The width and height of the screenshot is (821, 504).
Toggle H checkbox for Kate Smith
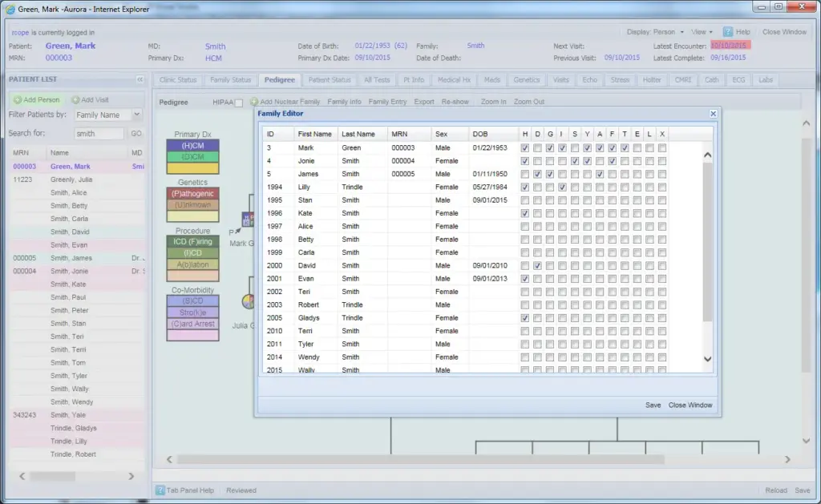524,213
